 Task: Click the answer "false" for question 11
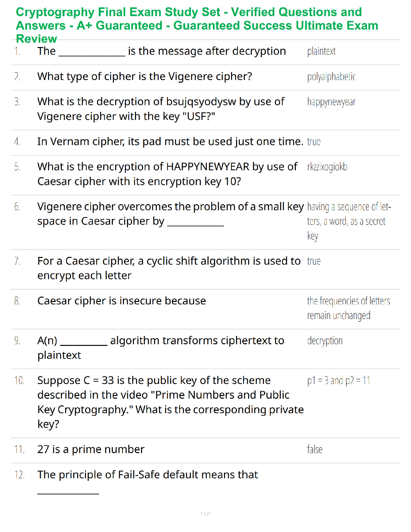pos(315,449)
